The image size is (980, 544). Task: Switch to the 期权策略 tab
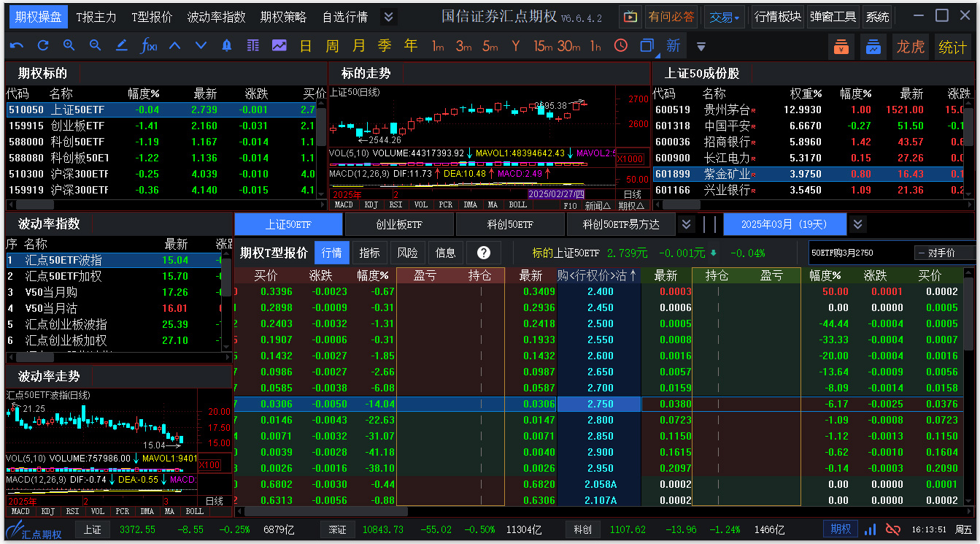[x=283, y=17]
